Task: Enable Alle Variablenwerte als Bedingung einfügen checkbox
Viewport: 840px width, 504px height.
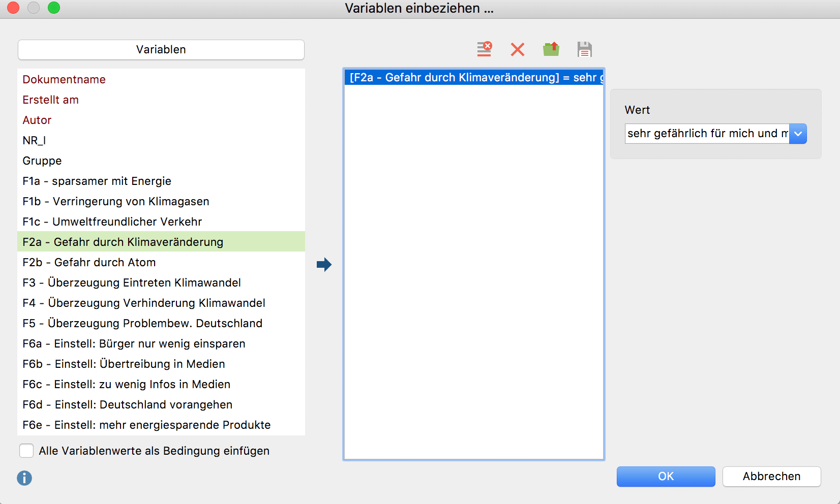Action: pyautogui.click(x=26, y=451)
